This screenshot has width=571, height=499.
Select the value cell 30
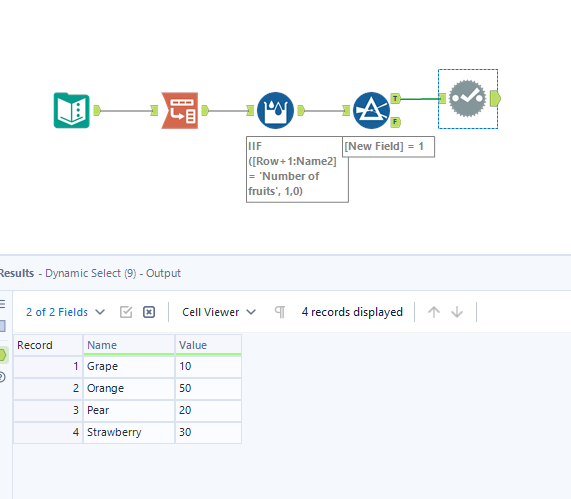coord(208,432)
